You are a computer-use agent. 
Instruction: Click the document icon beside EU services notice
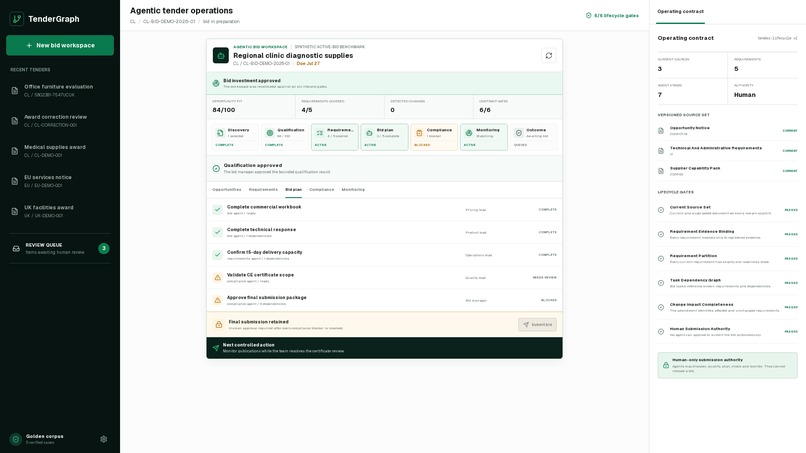pos(14,181)
